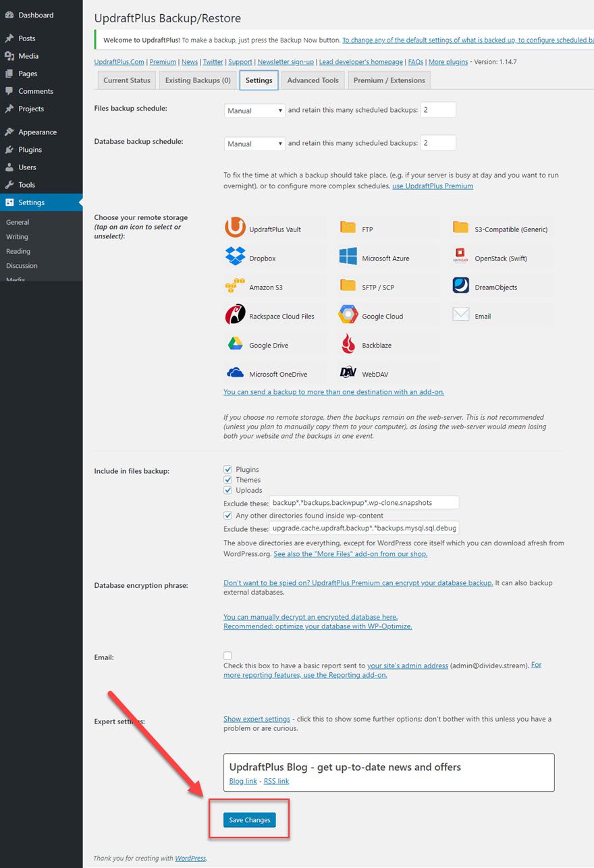The width and height of the screenshot is (594, 868).
Task: Uncheck the Uploads files backup option
Action: pyautogui.click(x=227, y=490)
